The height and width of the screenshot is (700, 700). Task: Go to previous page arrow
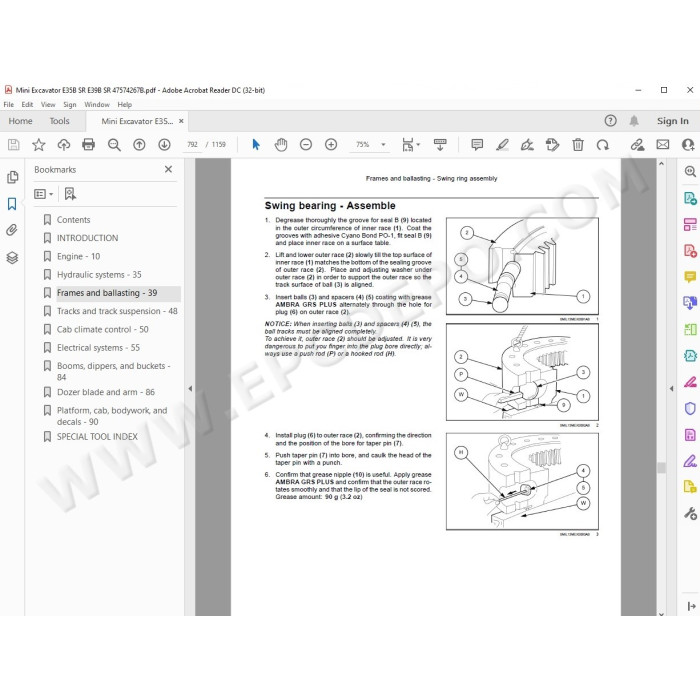(139, 145)
